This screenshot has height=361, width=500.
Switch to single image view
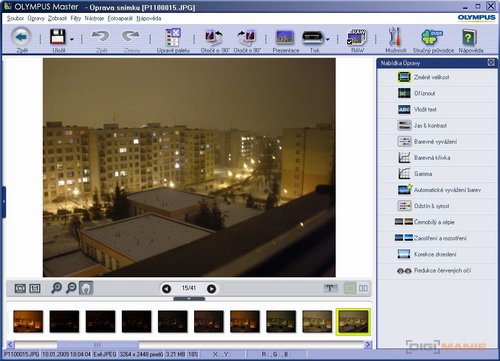click(350, 288)
